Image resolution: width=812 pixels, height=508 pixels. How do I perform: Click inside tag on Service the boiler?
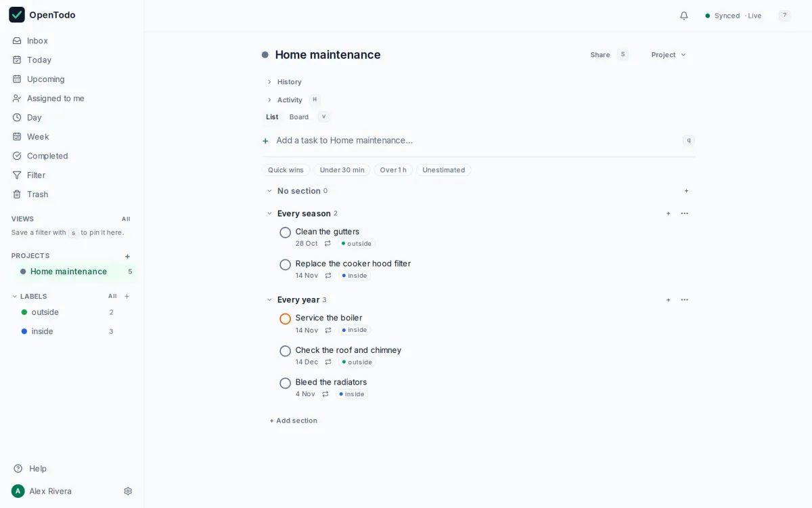coord(355,330)
